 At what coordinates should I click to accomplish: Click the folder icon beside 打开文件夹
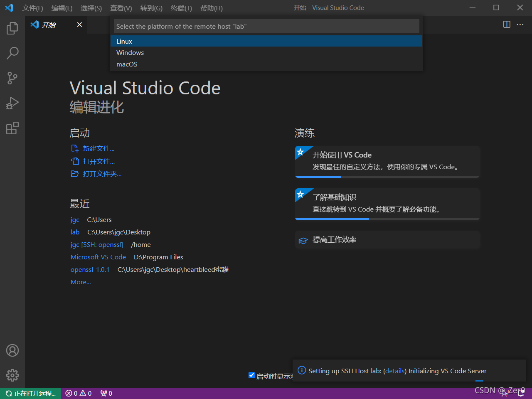point(75,174)
